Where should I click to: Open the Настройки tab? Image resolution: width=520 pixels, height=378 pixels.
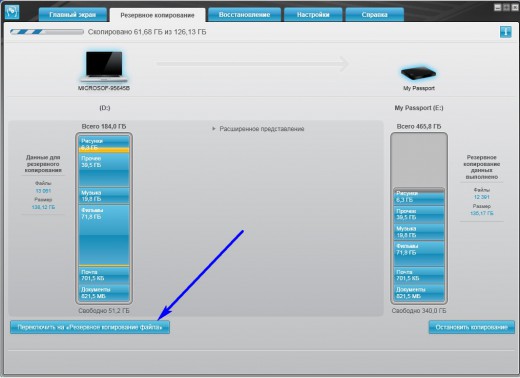[x=313, y=15]
